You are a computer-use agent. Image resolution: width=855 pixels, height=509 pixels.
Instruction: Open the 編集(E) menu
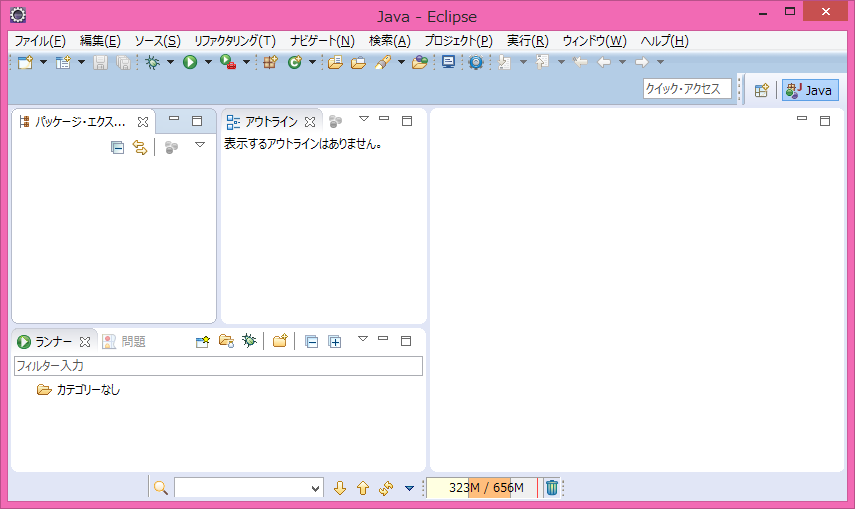100,41
